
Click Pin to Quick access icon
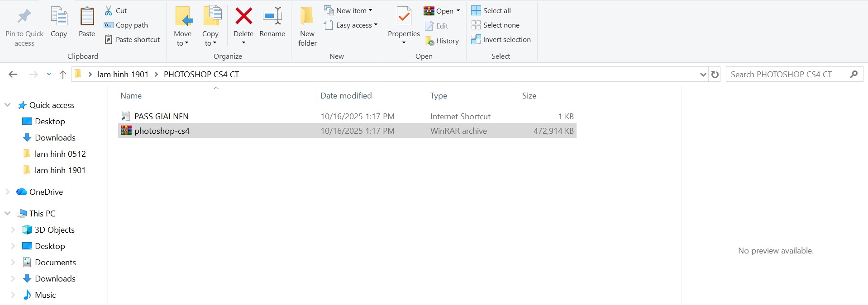[x=24, y=17]
